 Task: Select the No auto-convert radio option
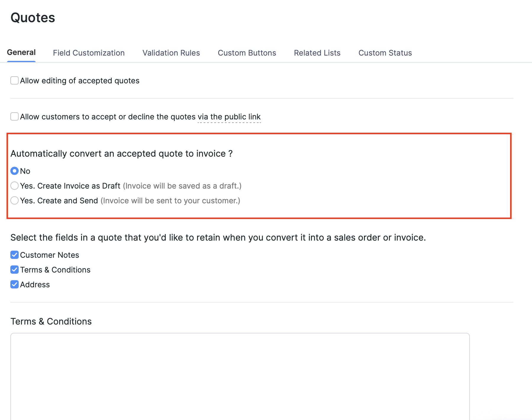[14, 171]
